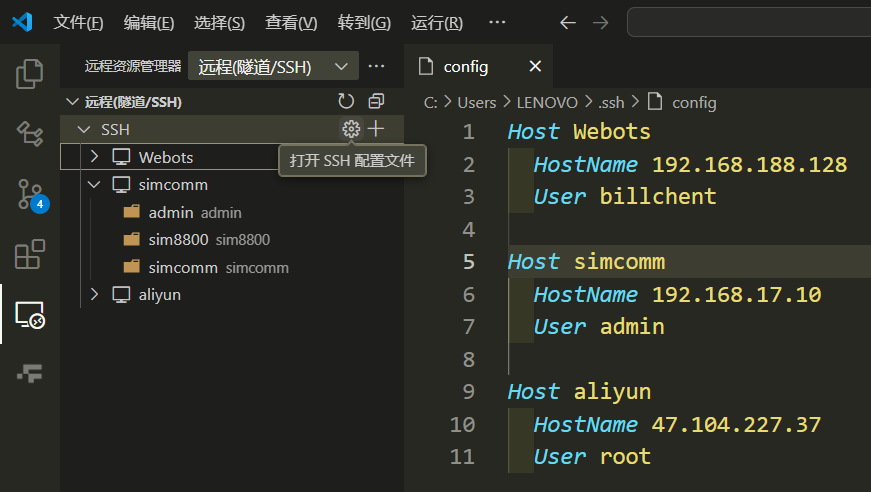Select the admin folder under simcomm
This screenshot has height=492, width=871.
(232, 212)
